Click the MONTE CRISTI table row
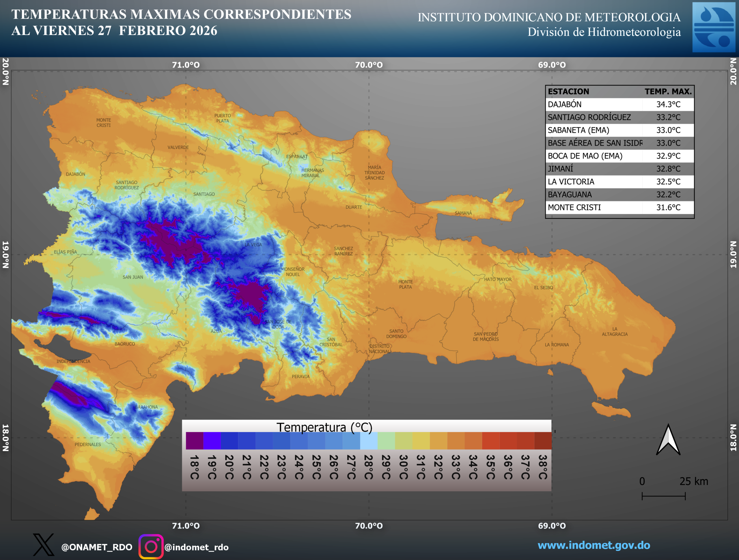 point(620,208)
